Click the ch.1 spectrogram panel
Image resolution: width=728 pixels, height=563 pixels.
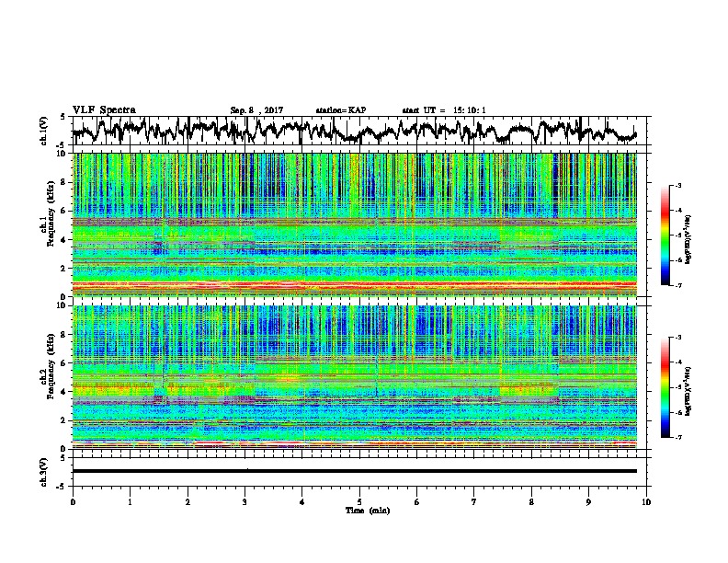point(355,224)
